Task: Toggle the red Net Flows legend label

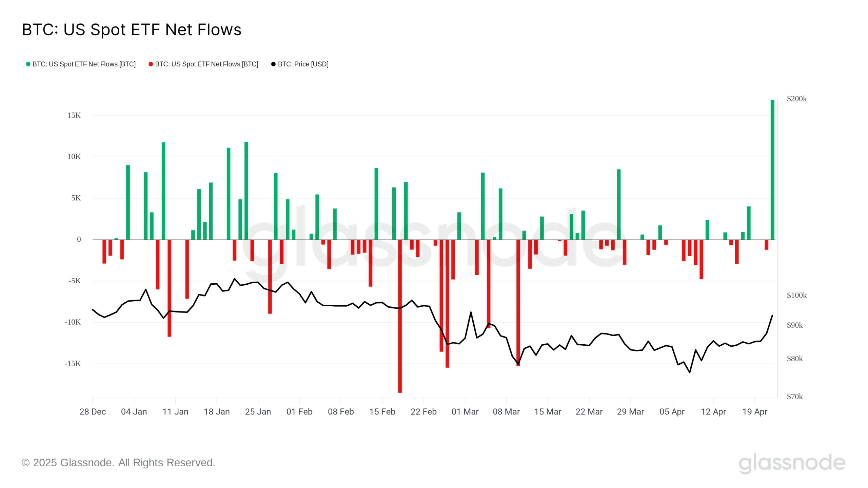Action: (x=206, y=64)
